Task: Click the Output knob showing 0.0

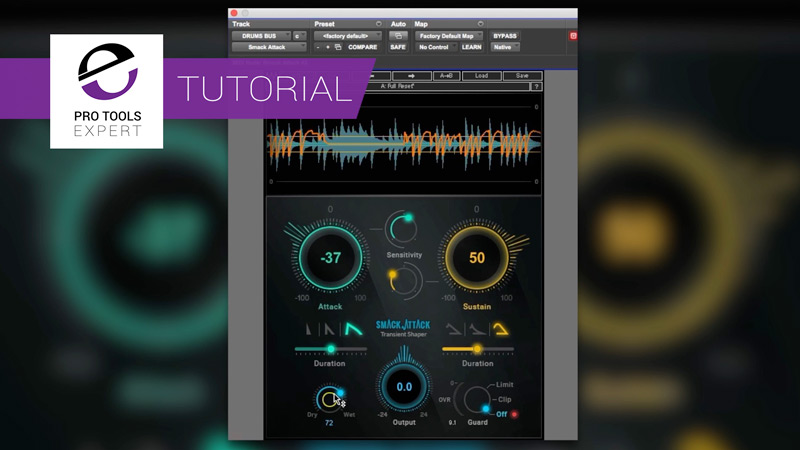Action: (x=404, y=387)
